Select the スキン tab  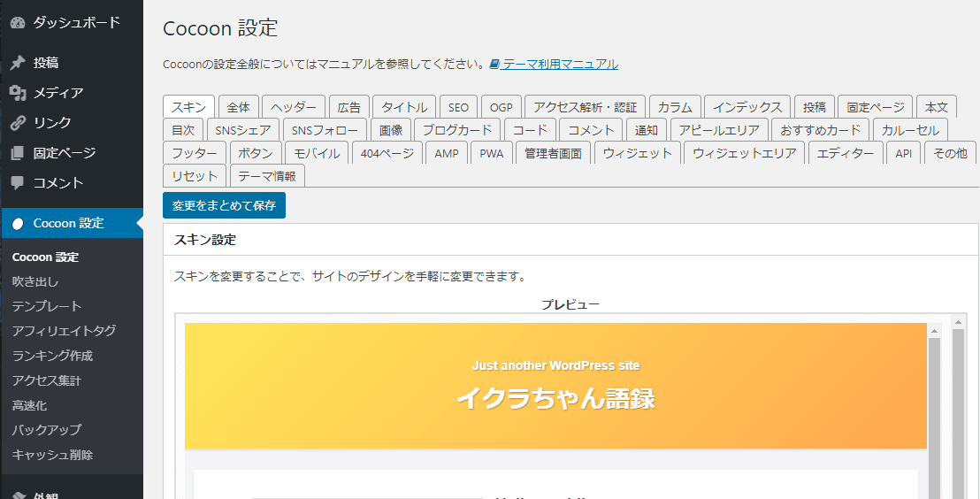point(188,107)
